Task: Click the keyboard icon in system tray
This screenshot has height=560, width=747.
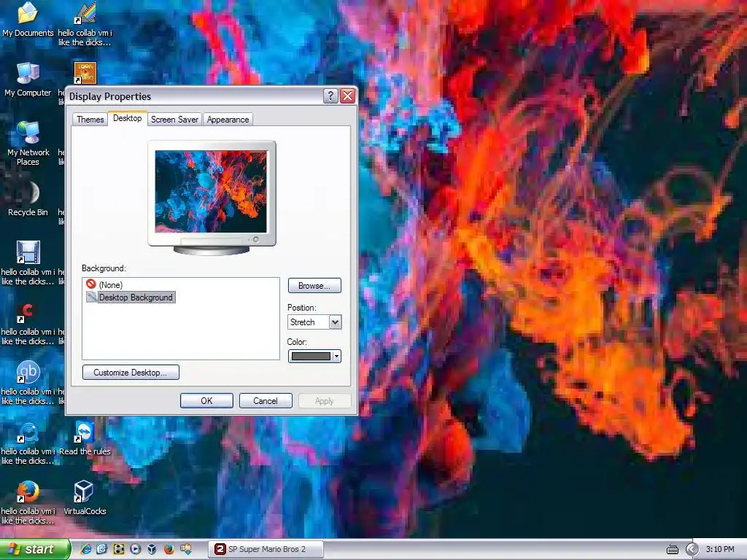Action: pos(672,550)
